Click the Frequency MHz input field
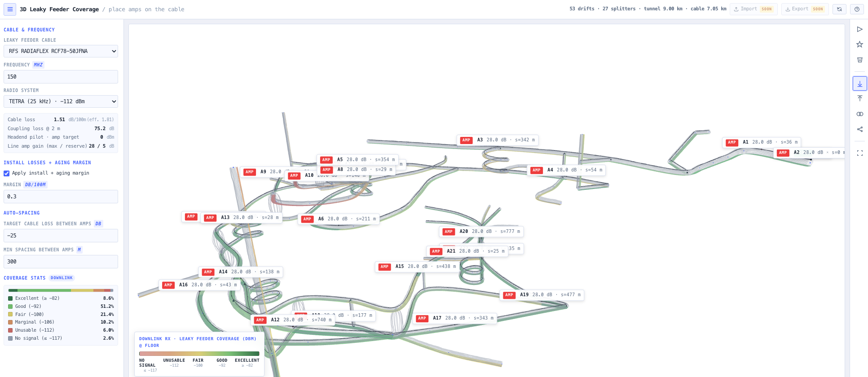Image resolution: width=868 pixels, height=377 pixels. click(61, 77)
